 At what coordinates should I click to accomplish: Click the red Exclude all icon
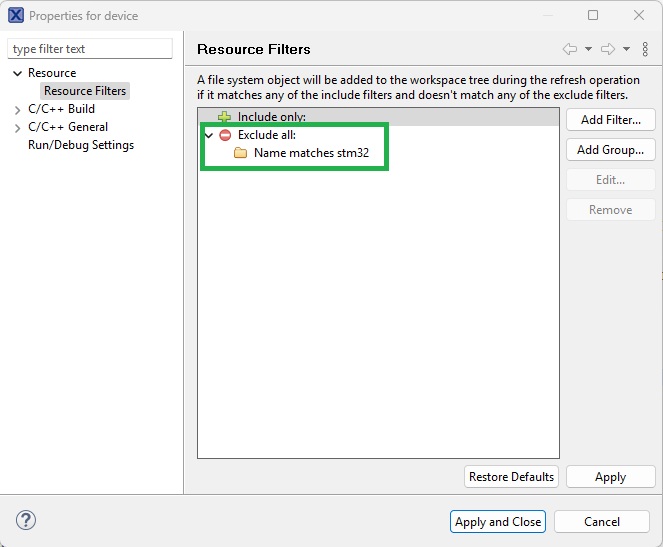(x=225, y=135)
